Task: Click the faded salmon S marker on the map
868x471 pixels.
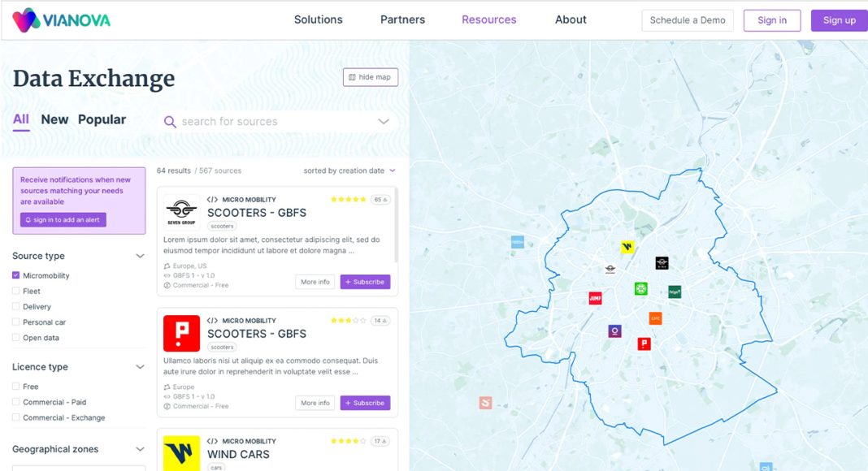Action: pos(485,403)
